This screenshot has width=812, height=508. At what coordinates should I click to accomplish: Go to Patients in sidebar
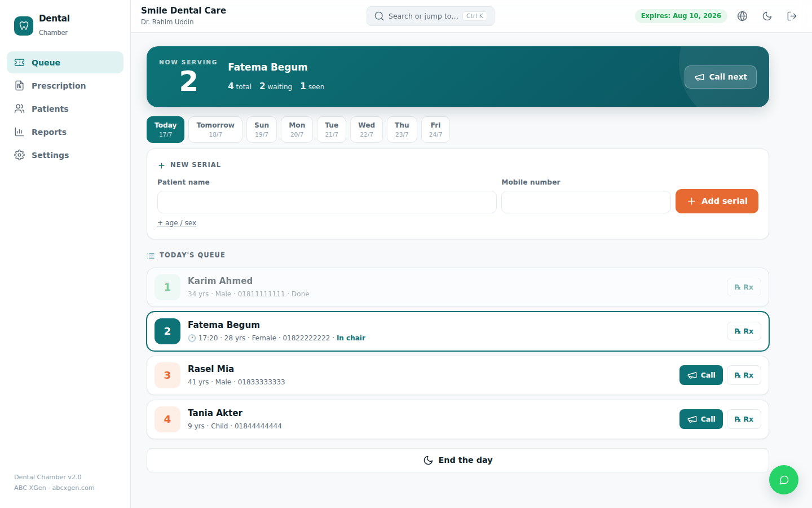65,108
